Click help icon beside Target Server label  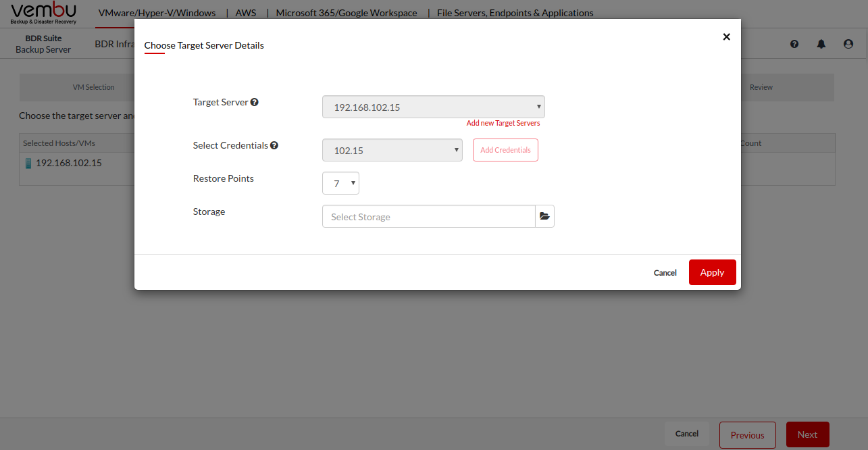coord(255,103)
